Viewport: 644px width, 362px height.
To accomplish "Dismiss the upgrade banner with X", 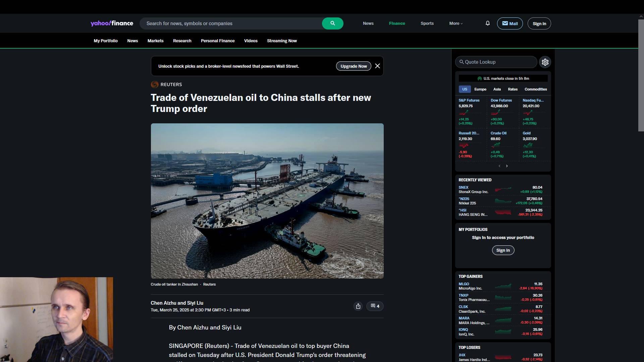I will [x=377, y=66].
